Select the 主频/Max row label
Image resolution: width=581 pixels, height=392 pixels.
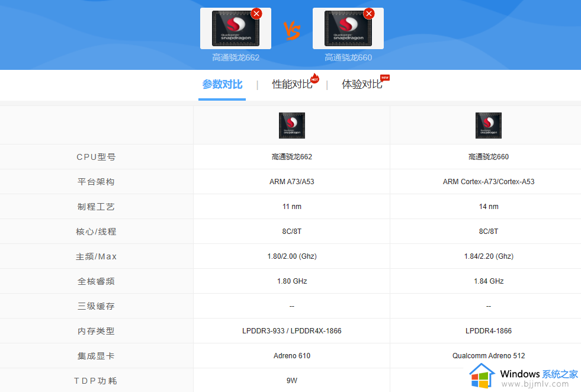[97, 256]
